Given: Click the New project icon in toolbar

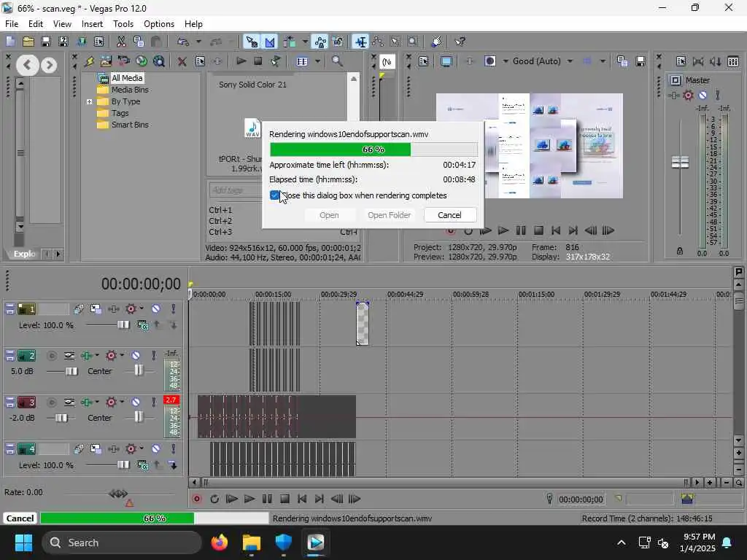Looking at the screenshot, I should tap(10, 42).
